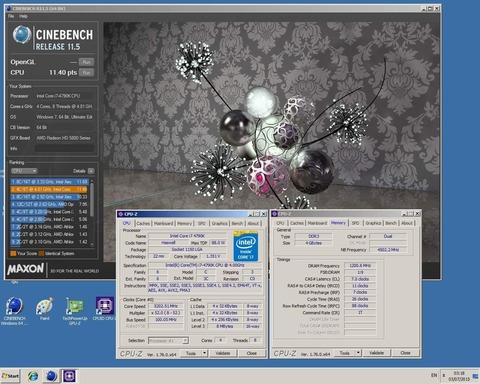
Task: Click Tools button in left CPU-Z window
Action: click(191, 353)
